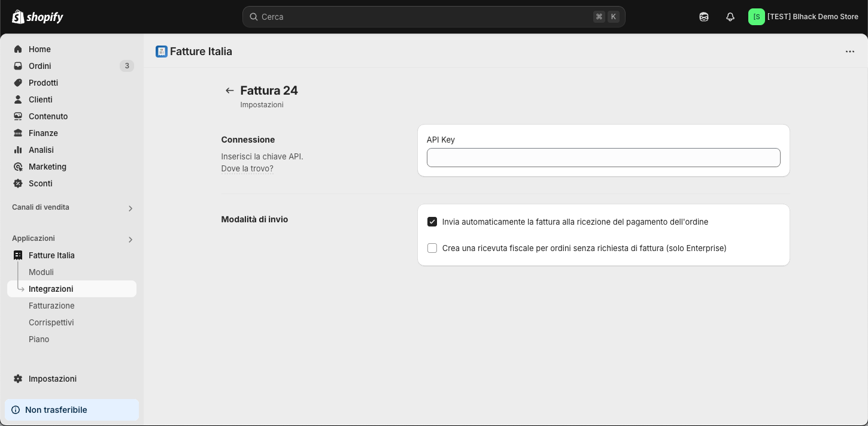The image size is (868, 426).
Task: Click the Impostazioni gear icon
Action: [x=18, y=379]
